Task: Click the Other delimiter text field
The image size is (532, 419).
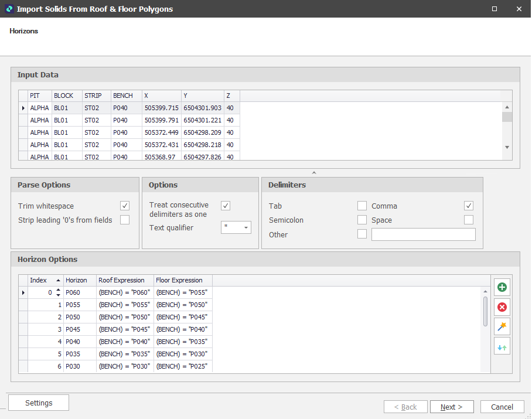Action: pyautogui.click(x=423, y=234)
